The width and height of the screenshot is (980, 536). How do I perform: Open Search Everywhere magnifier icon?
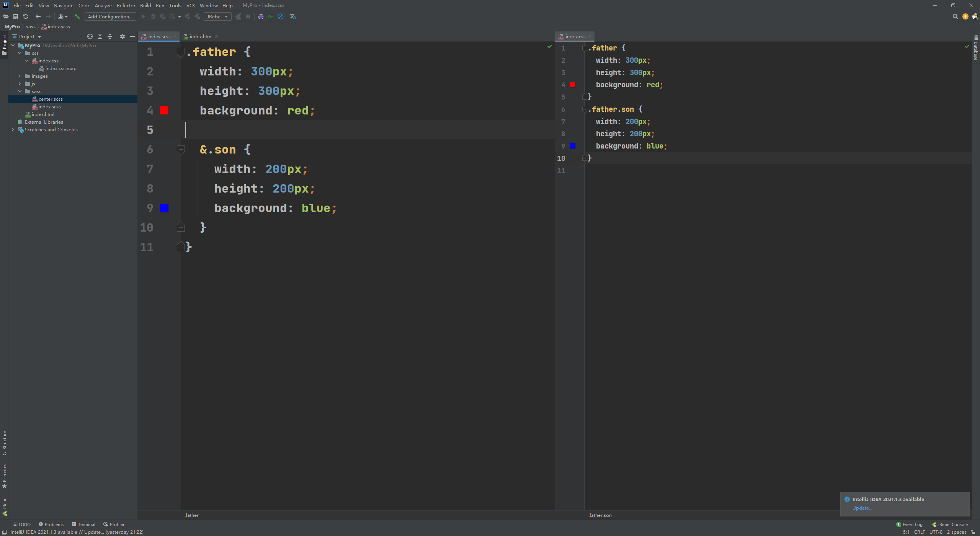coord(955,16)
